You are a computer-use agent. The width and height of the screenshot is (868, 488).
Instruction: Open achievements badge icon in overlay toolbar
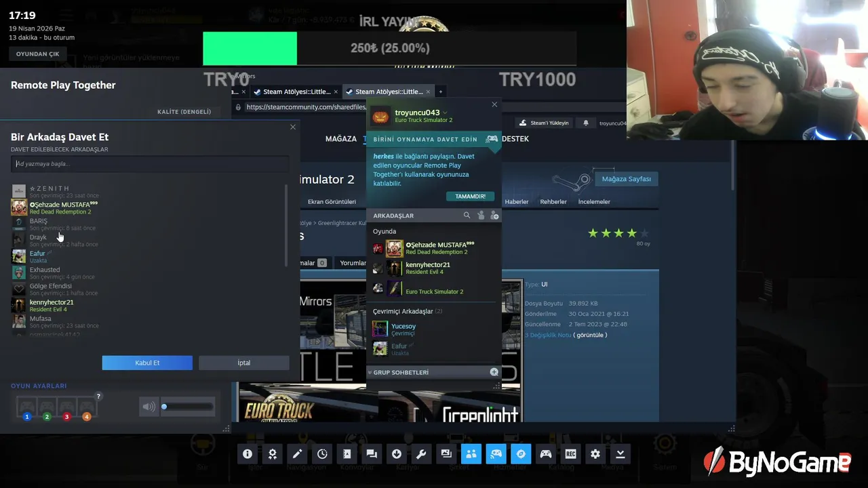coord(272,454)
